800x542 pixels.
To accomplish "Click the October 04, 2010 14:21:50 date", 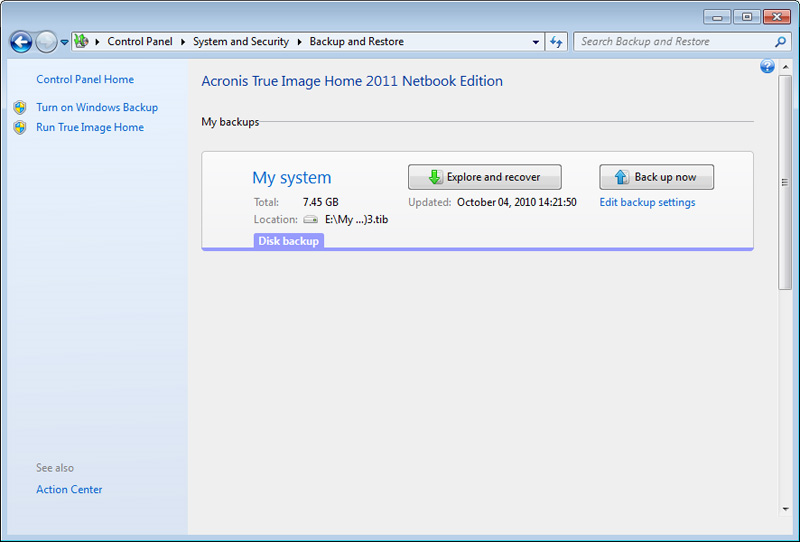I will click(517, 202).
